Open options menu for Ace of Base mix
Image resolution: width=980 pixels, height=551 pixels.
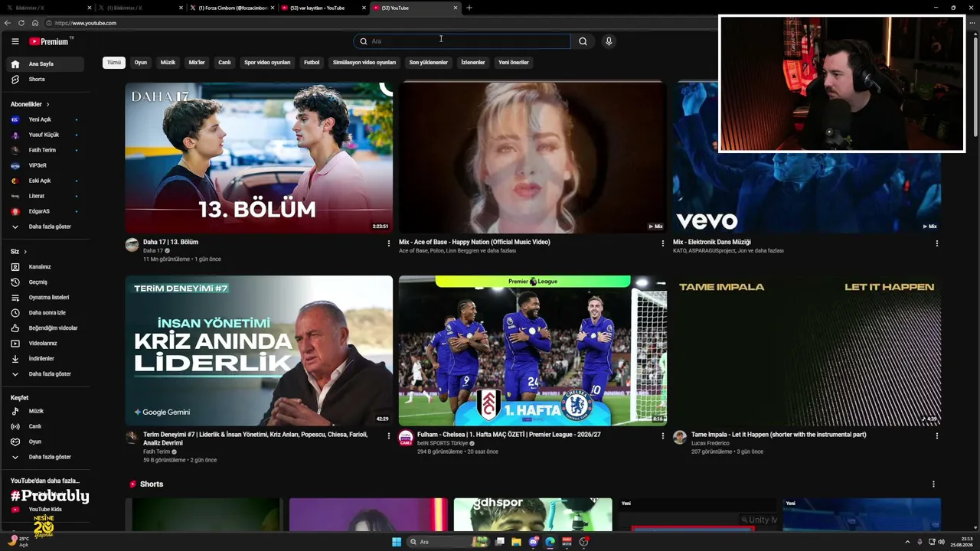click(663, 243)
